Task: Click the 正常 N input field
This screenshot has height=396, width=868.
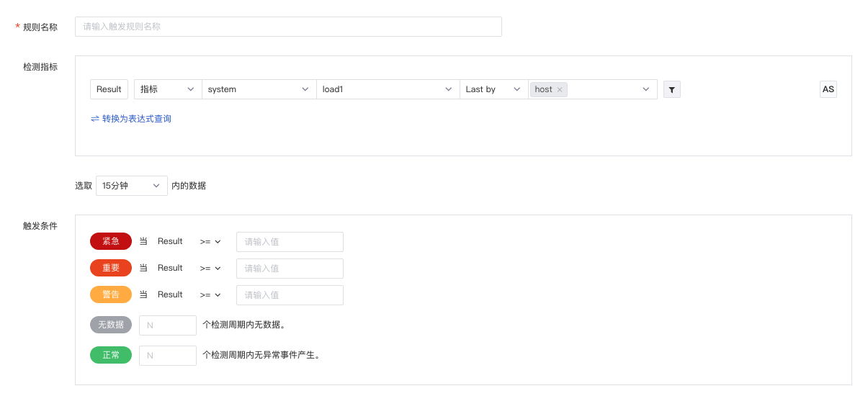Action: [x=168, y=356]
